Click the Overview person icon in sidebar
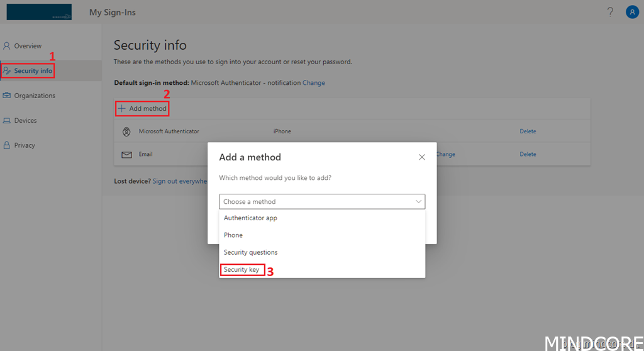The image size is (644, 351). tap(7, 46)
